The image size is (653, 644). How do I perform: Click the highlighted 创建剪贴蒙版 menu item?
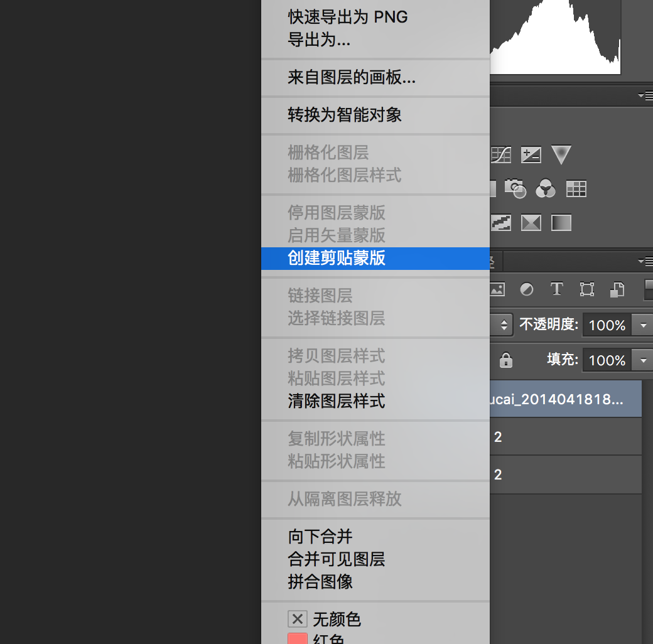[x=375, y=258]
